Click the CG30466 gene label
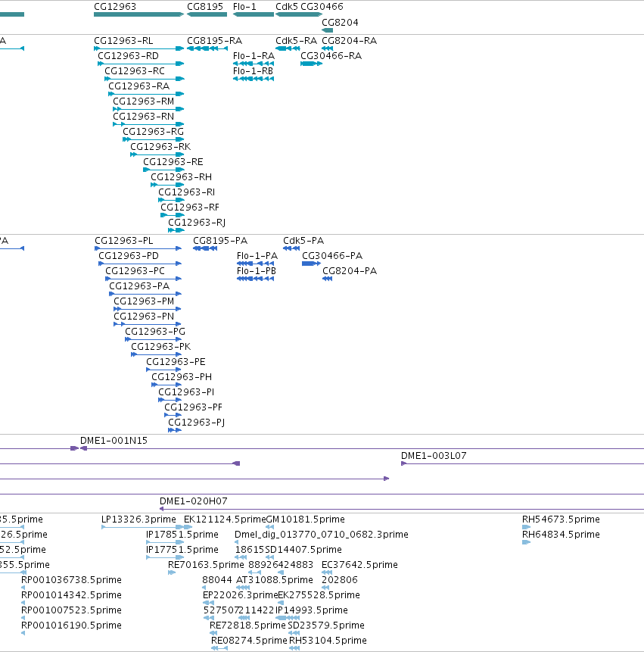The height and width of the screenshot is (652, 644). [322, 7]
